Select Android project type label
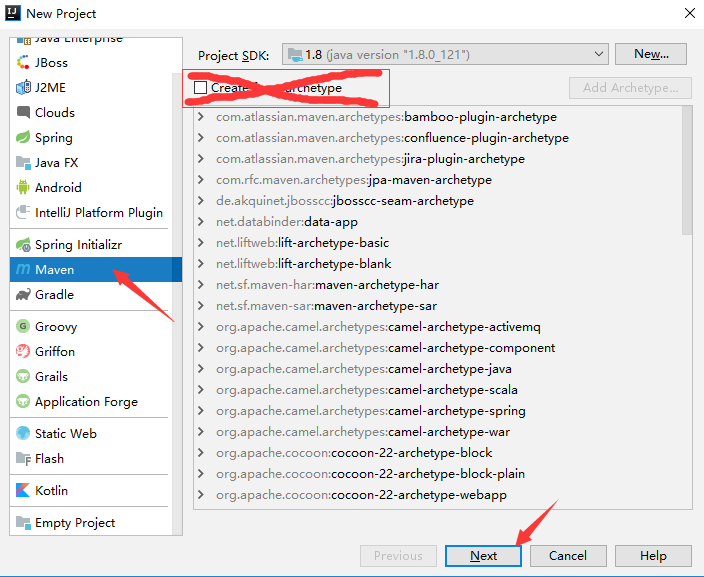The width and height of the screenshot is (704, 577). pyautogui.click(x=58, y=187)
